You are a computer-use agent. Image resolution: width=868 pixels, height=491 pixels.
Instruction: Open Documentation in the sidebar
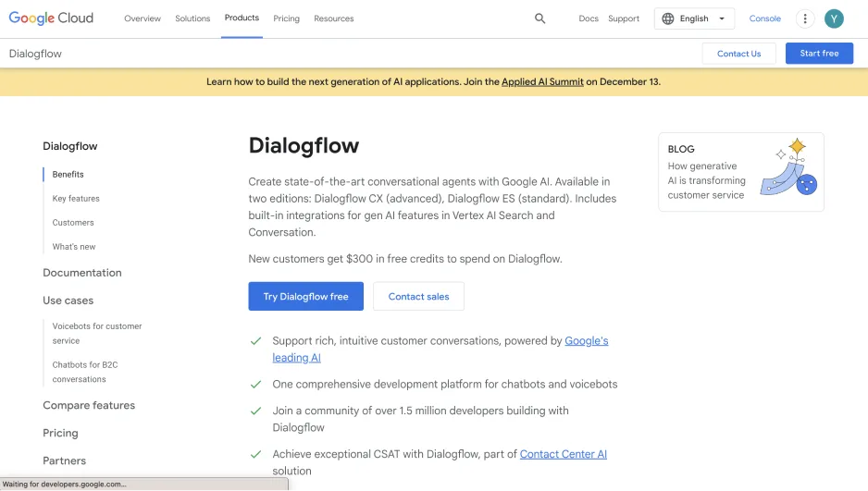(x=82, y=273)
